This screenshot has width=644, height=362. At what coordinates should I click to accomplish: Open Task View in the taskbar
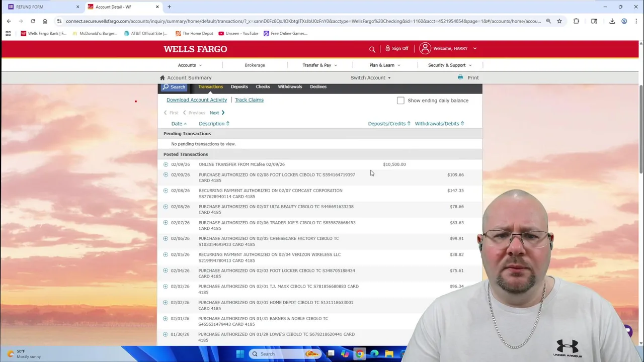(331, 354)
